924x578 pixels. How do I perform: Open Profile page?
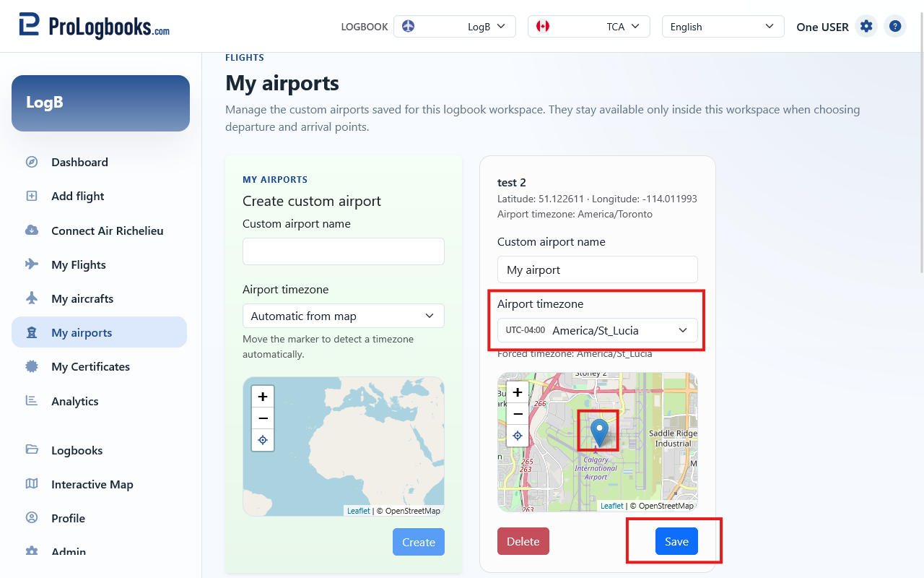pyautogui.click(x=100, y=518)
